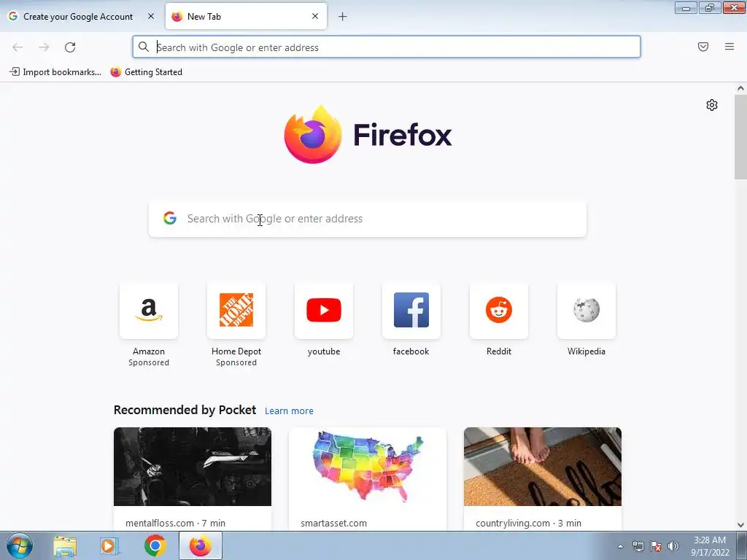Click the Google G logo in search box
The image size is (747, 560).
tap(169, 218)
